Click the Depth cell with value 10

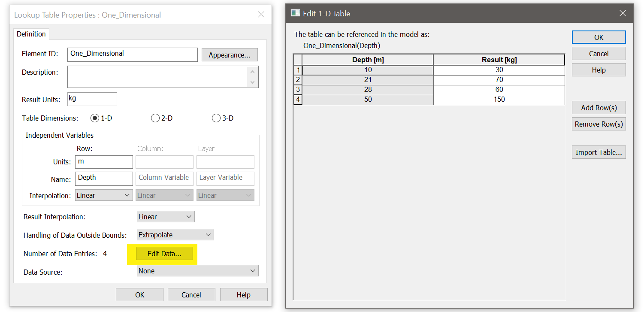[x=368, y=70]
